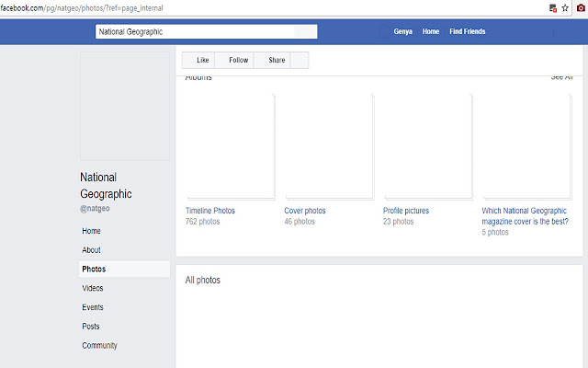Select Posts in the page sidebar
This screenshot has width=588, height=368.
(91, 327)
